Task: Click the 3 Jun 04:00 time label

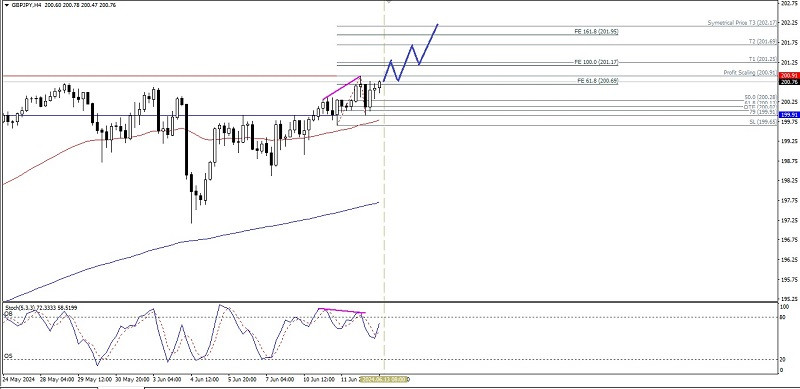Action: 168,380
